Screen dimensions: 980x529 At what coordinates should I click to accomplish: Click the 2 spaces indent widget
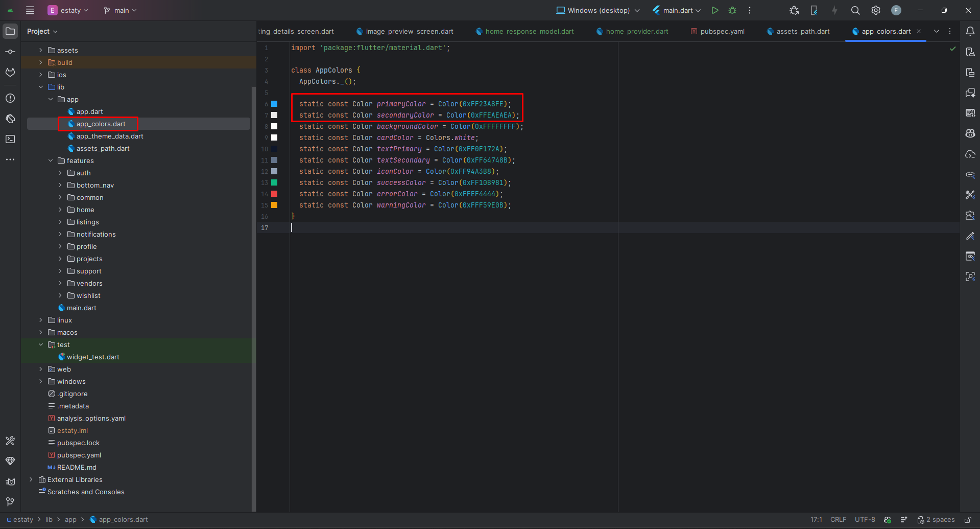tap(936, 520)
